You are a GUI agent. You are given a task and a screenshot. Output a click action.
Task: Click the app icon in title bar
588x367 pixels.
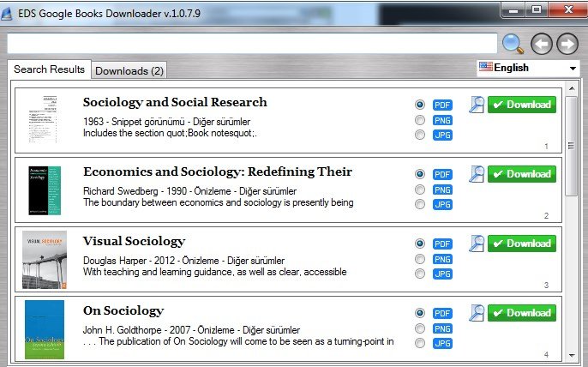(7, 14)
